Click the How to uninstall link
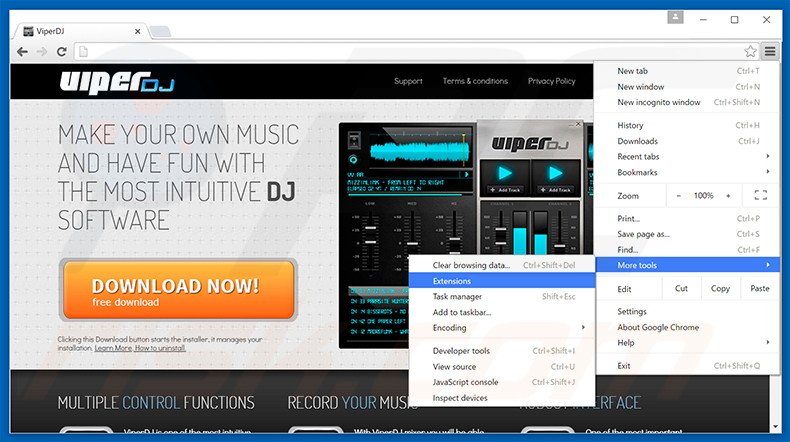The image size is (790, 442). pyautogui.click(x=160, y=348)
